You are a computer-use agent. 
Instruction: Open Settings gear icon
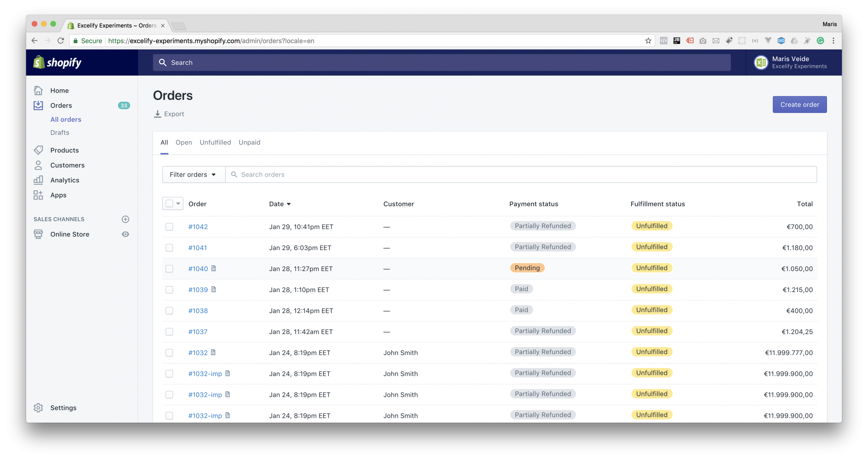38,407
